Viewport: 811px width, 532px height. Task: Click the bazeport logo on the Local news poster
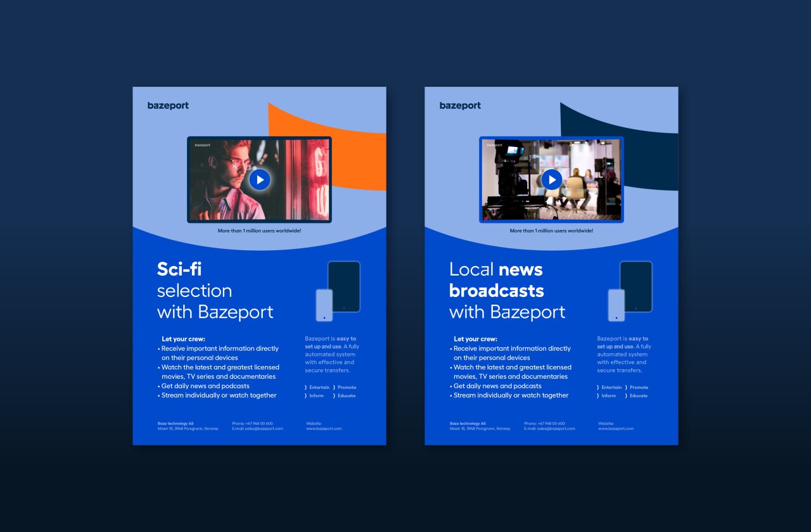460,106
